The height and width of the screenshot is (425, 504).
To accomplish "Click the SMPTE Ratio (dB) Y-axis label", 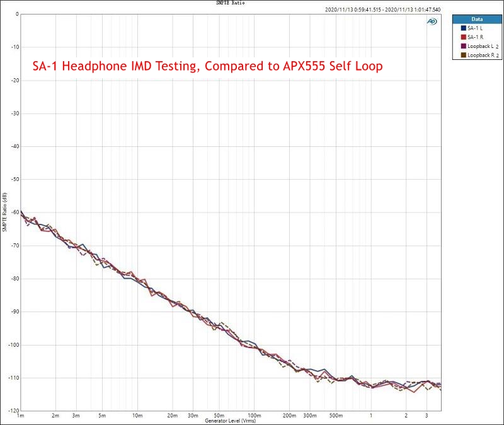I will (x=4, y=211).
